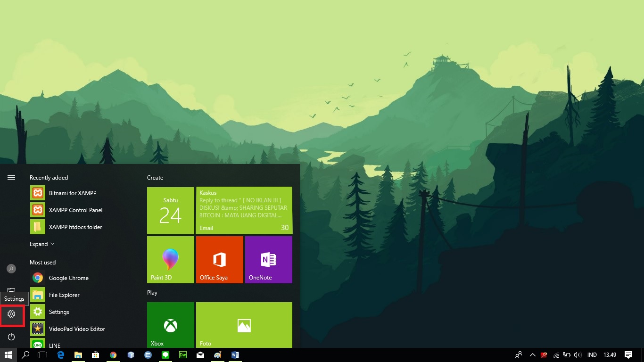Open the Office Saya tile
The width and height of the screenshot is (644, 362).
(x=220, y=260)
